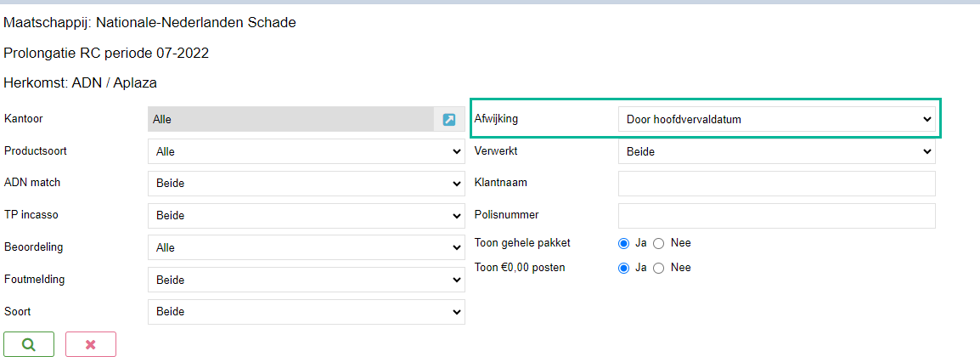This screenshot has height=357, width=980.
Task: Click the Afwijking dropdown arrow chevron
Action: click(926, 120)
